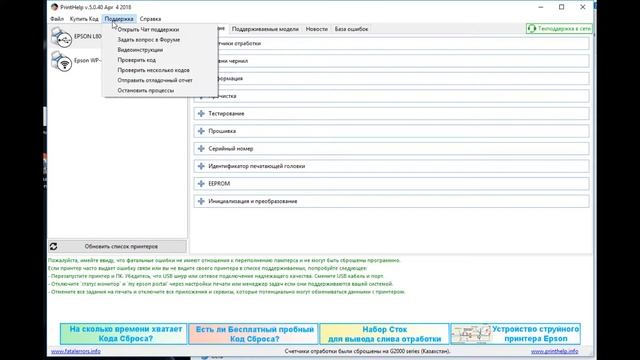The height and width of the screenshot is (360, 640).
Task: Click the Уровни чернил section row
Action: click(391, 61)
